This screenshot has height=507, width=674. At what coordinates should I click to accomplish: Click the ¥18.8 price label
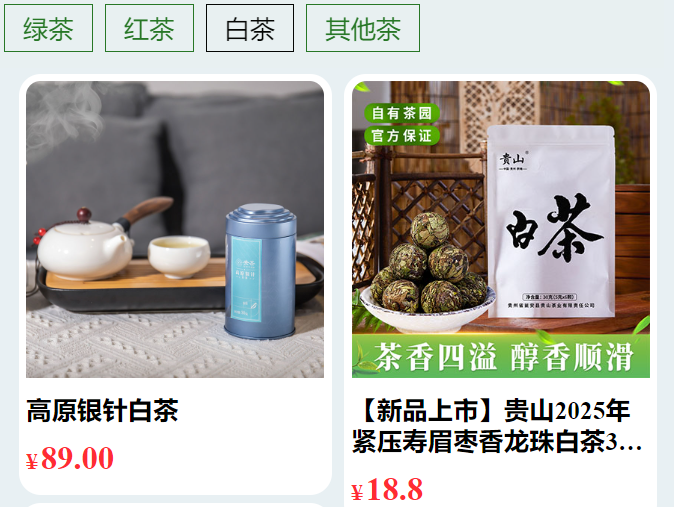click(x=387, y=490)
